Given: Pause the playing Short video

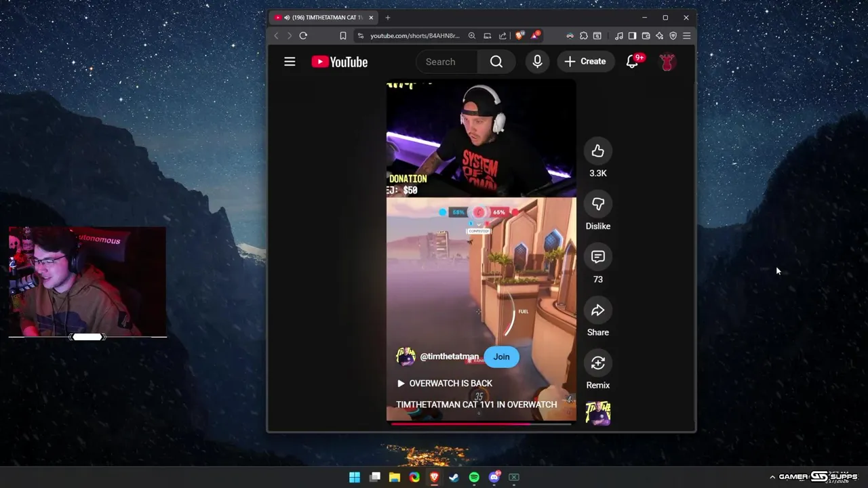Looking at the screenshot, I should 481,251.
